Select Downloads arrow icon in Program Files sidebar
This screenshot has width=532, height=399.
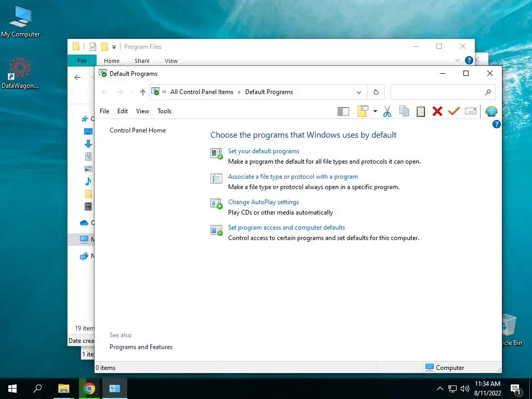(x=88, y=144)
